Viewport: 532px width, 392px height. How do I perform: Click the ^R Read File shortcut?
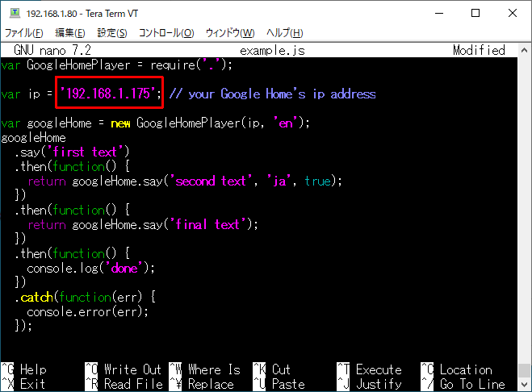point(124,384)
